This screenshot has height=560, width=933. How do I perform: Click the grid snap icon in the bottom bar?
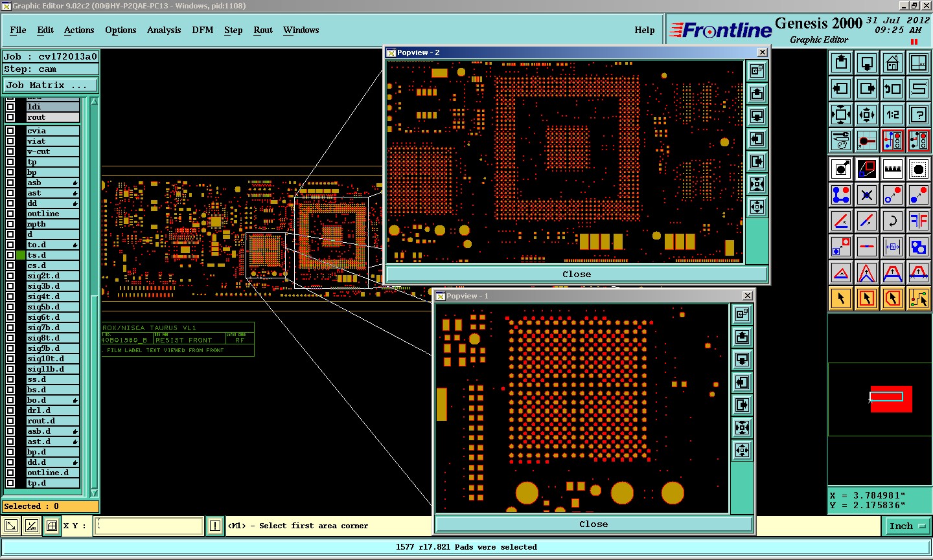[x=51, y=526]
